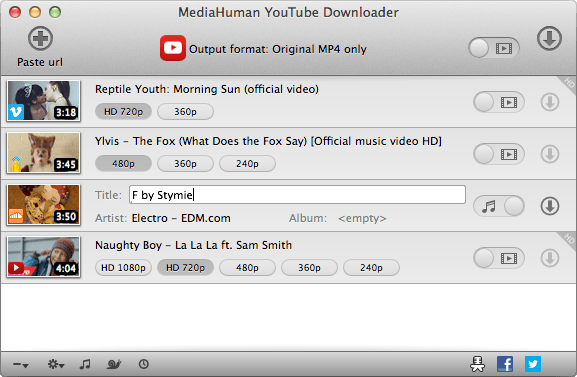Image resolution: width=577 pixels, height=377 pixels.
Task: Open the remove items minus dropdown
Action: (x=21, y=365)
